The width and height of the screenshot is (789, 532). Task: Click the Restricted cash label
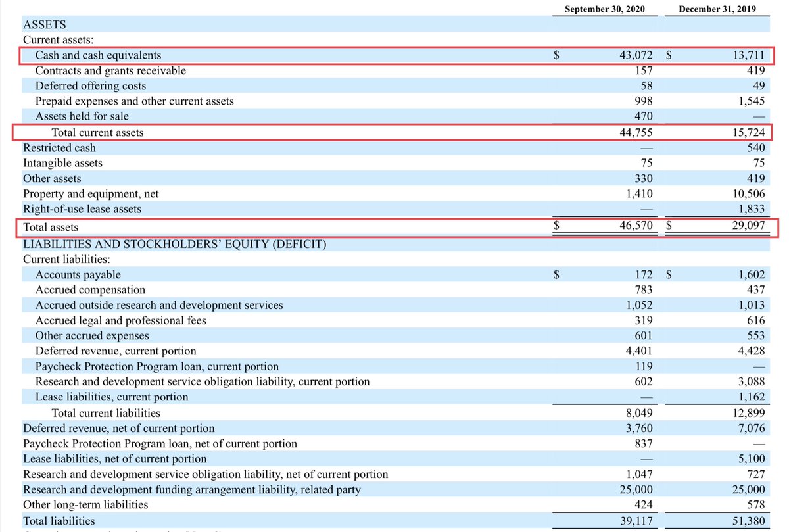(x=59, y=148)
